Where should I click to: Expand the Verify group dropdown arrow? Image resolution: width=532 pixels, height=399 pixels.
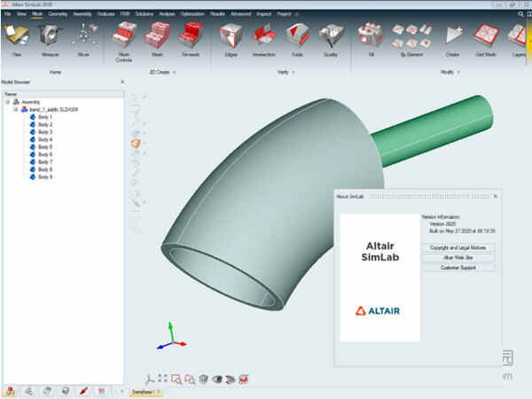tap(293, 73)
